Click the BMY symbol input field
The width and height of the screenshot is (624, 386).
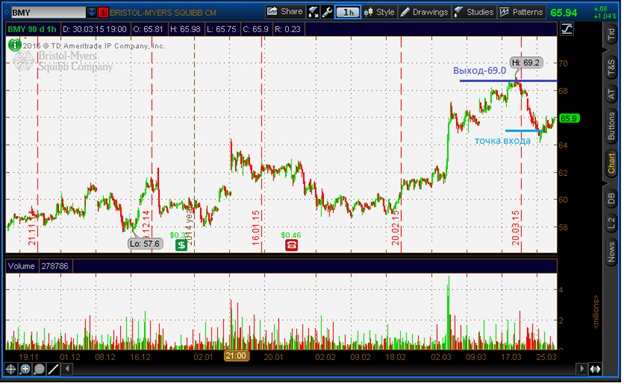point(48,13)
